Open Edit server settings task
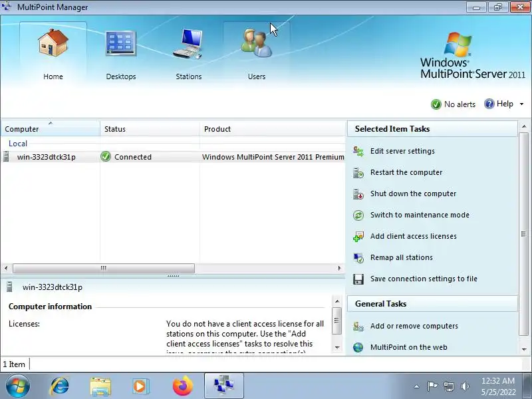 pos(402,152)
